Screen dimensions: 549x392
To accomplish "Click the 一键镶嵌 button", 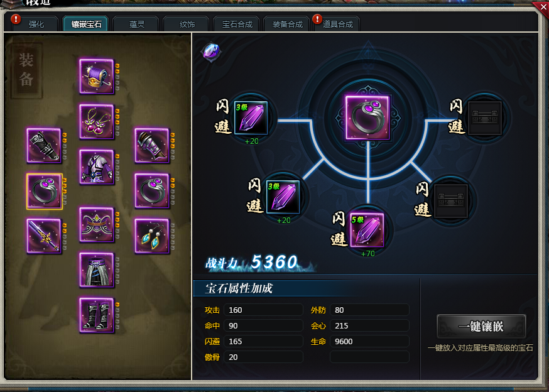I will click(481, 326).
